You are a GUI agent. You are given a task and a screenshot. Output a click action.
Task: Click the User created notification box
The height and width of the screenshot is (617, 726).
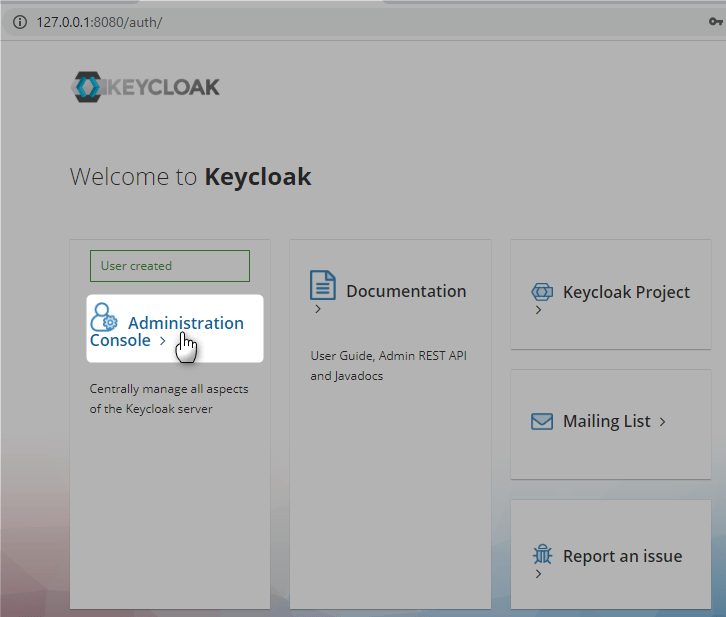click(169, 266)
